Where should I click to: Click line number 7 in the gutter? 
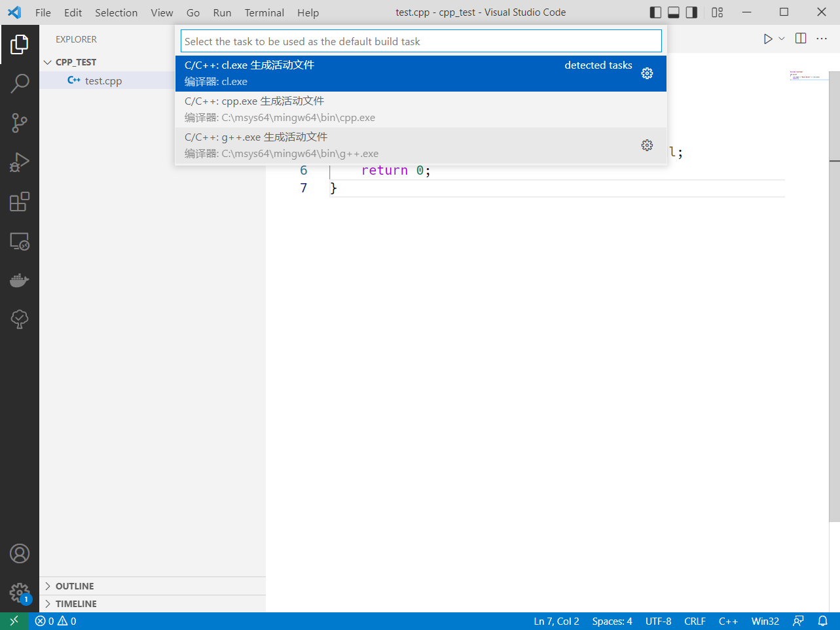(x=303, y=188)
